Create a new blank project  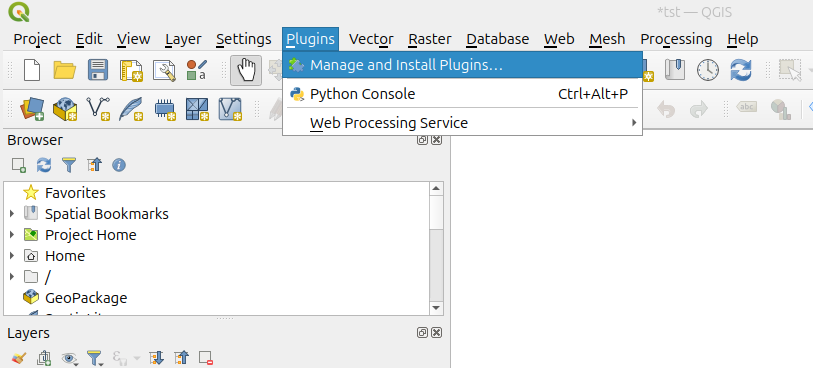coord(32,70)
